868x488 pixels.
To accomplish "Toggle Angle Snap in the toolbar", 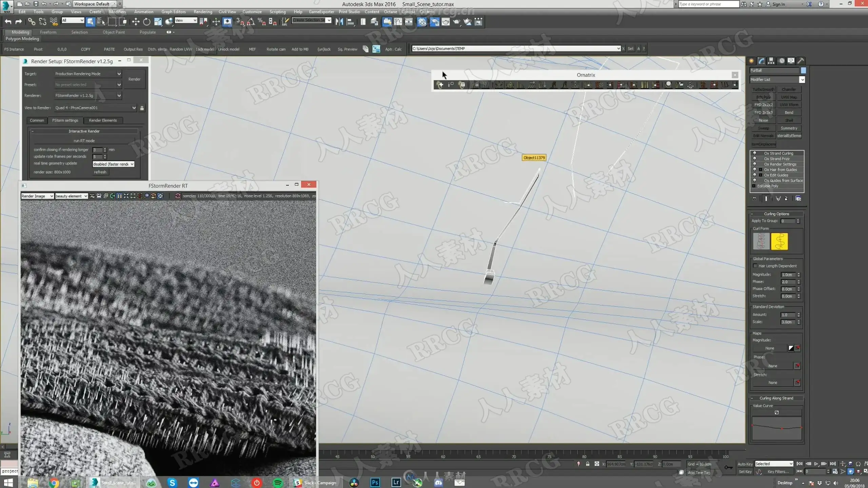I will (251, 22).
